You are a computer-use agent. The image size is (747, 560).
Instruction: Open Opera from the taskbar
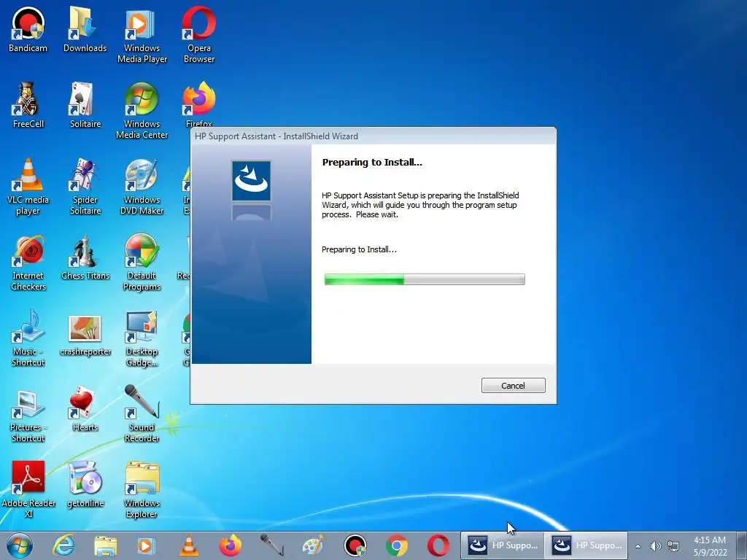coord(438,545)
